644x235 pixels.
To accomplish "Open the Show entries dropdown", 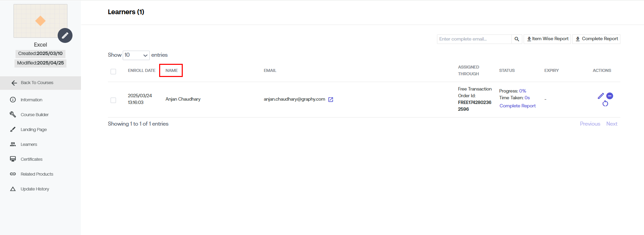I will point(136,55).
